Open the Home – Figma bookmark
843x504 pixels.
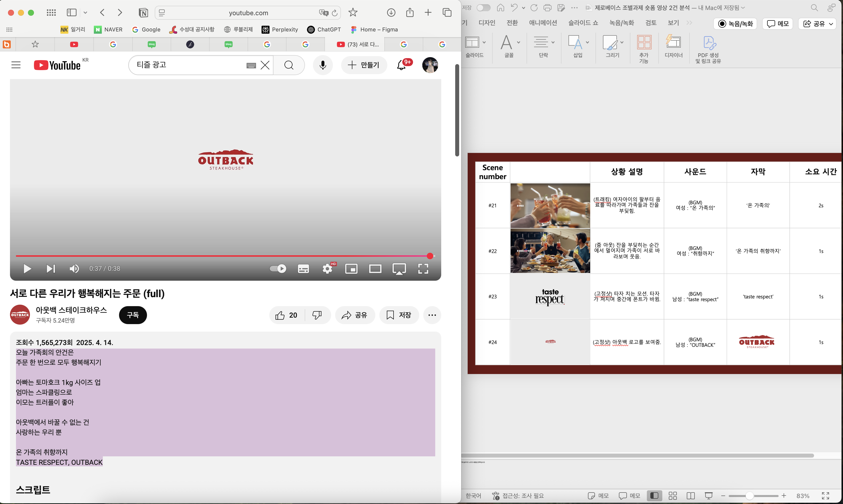click(374, 29)
